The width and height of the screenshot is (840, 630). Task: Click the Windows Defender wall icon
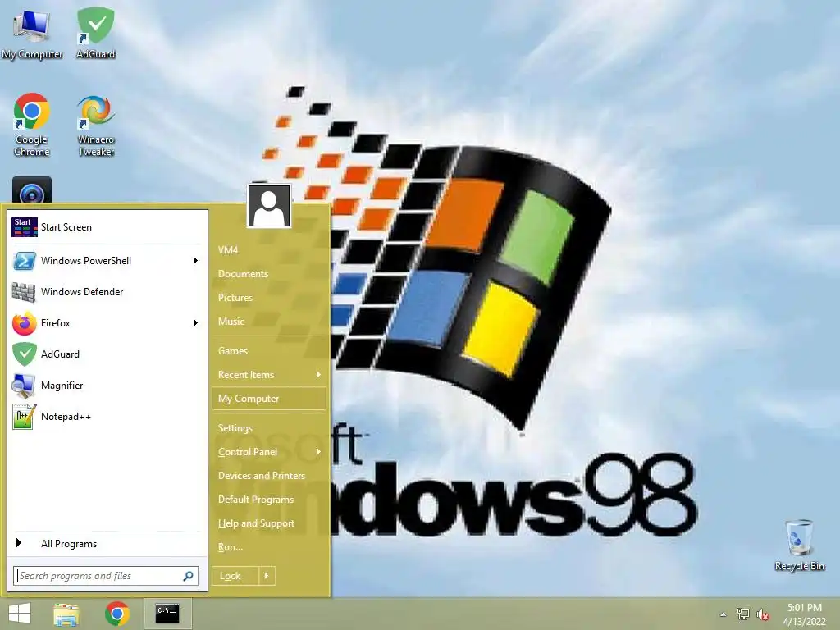click(x=24, y=292)
